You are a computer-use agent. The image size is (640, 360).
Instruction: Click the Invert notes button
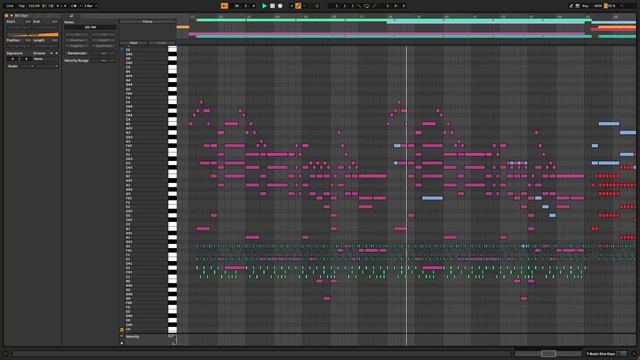pos(104,40)
